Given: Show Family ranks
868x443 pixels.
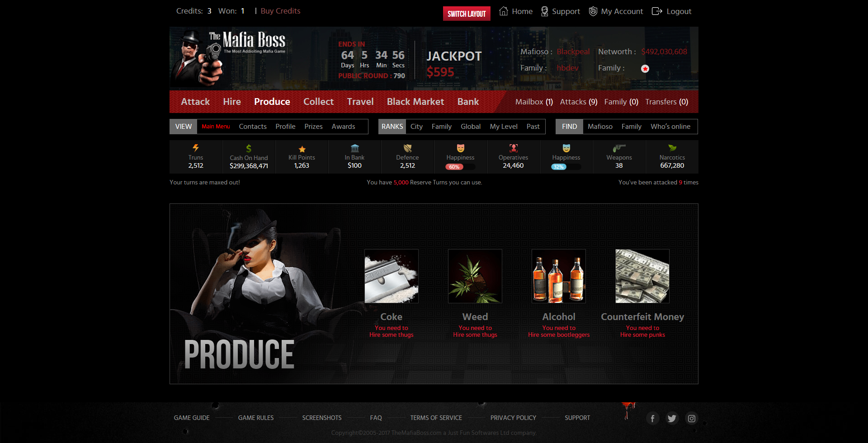Looking at the screenshot, I should (x=441, y=127).
